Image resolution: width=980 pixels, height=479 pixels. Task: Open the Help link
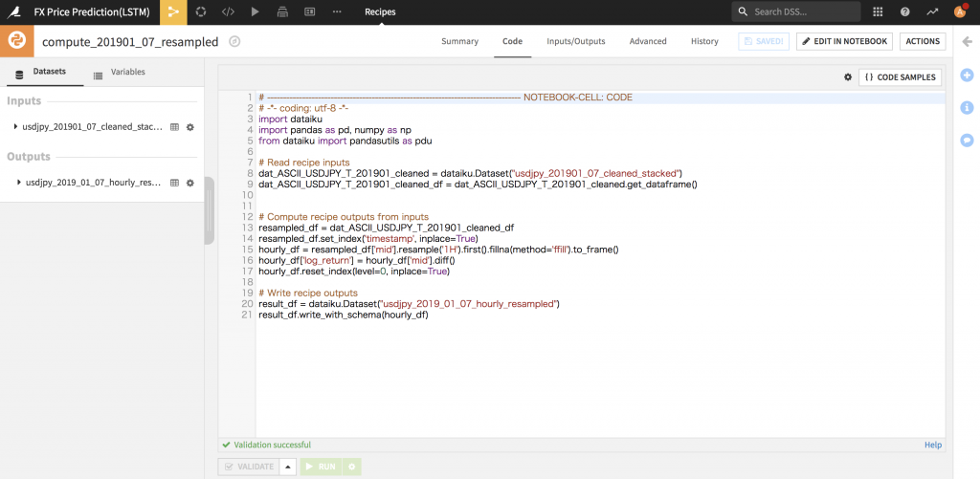[x=932, y=446]
